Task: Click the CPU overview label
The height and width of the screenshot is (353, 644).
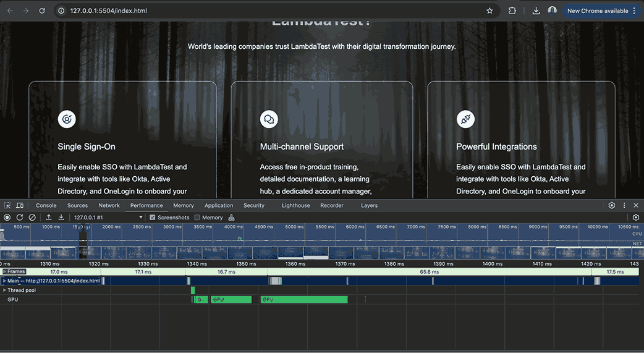Action: pos(637,234)
